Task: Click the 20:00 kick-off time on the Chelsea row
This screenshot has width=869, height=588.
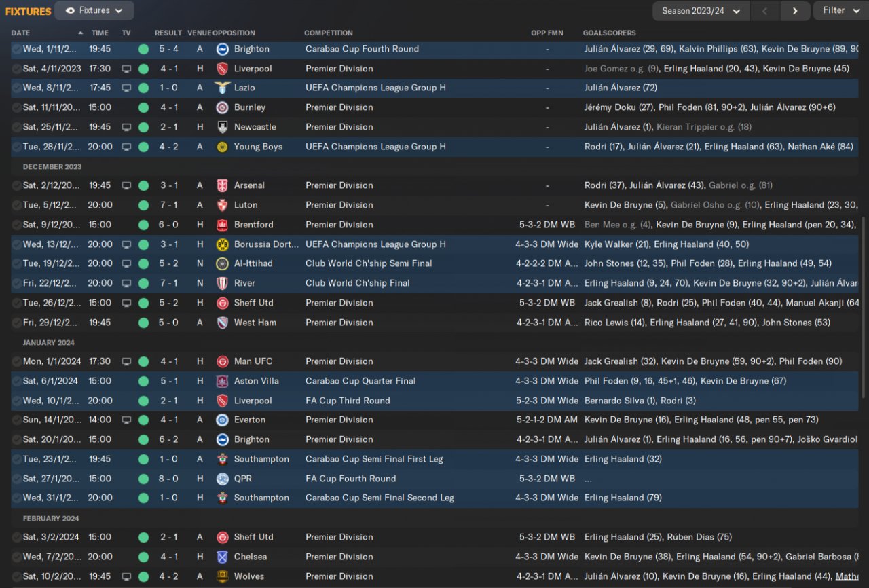Action: point(100,557)
